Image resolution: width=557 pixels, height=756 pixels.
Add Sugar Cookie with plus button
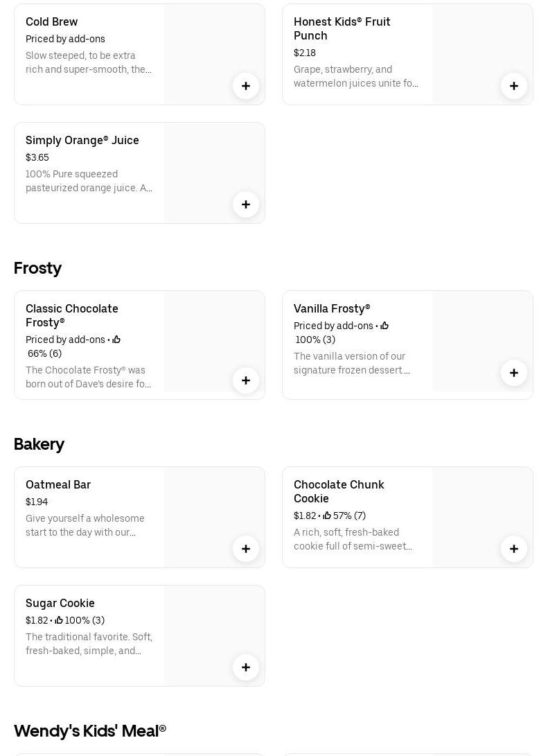point(246,667)
